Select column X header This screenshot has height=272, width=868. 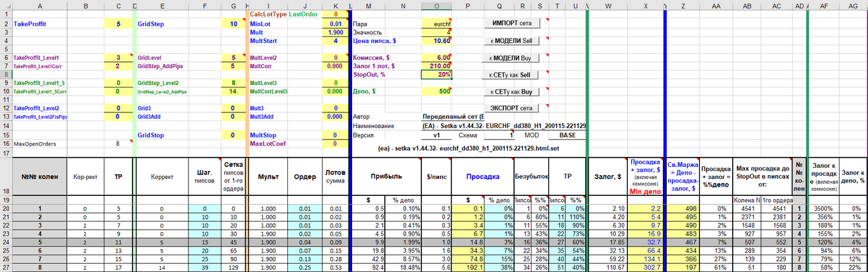[645, 6]
